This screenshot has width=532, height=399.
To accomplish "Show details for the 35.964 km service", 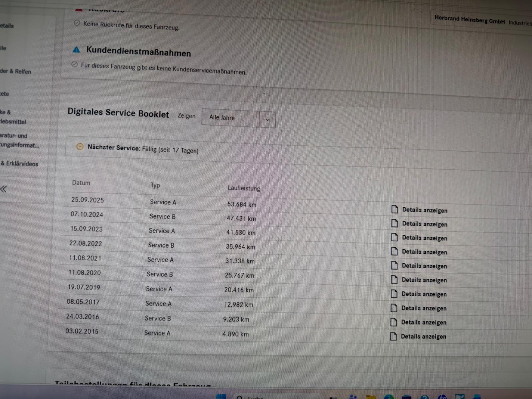I will [x=424, y=252].
